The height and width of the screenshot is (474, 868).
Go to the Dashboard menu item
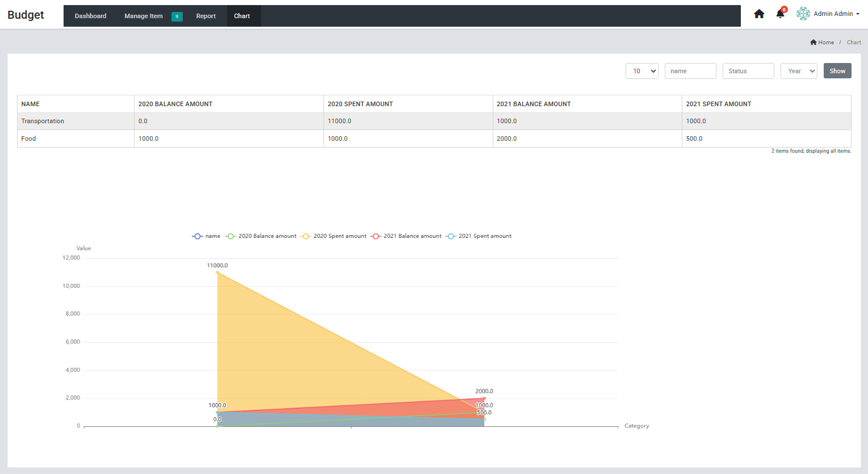90,16
